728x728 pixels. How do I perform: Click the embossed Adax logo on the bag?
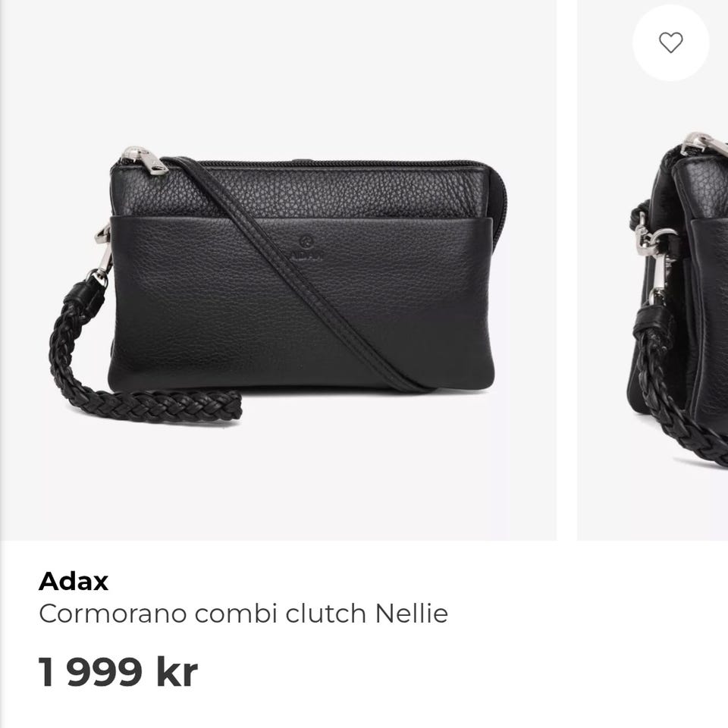pyautogui.click(x=305, y=249)
